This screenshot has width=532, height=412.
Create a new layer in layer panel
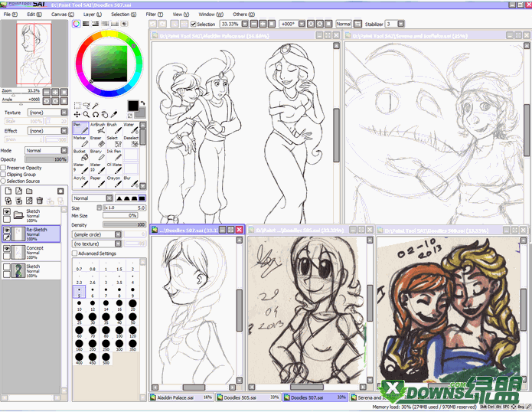point(8,191)
